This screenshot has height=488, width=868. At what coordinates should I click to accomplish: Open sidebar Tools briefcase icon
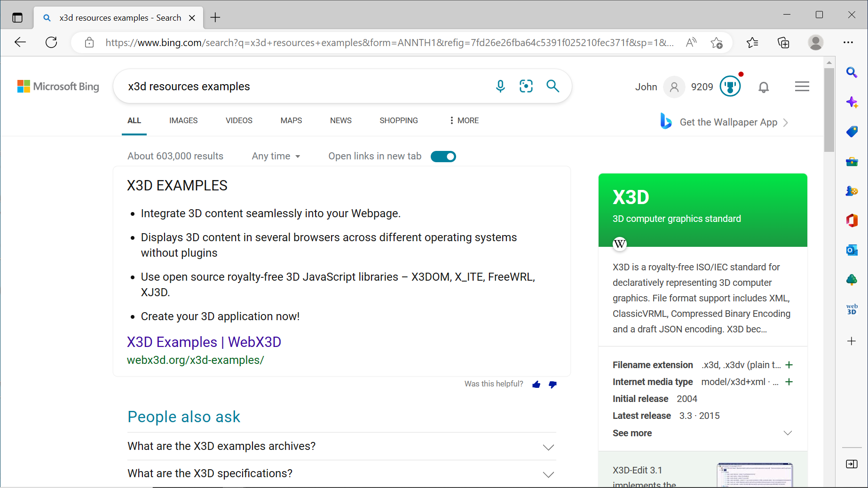[x=852, y=162]
